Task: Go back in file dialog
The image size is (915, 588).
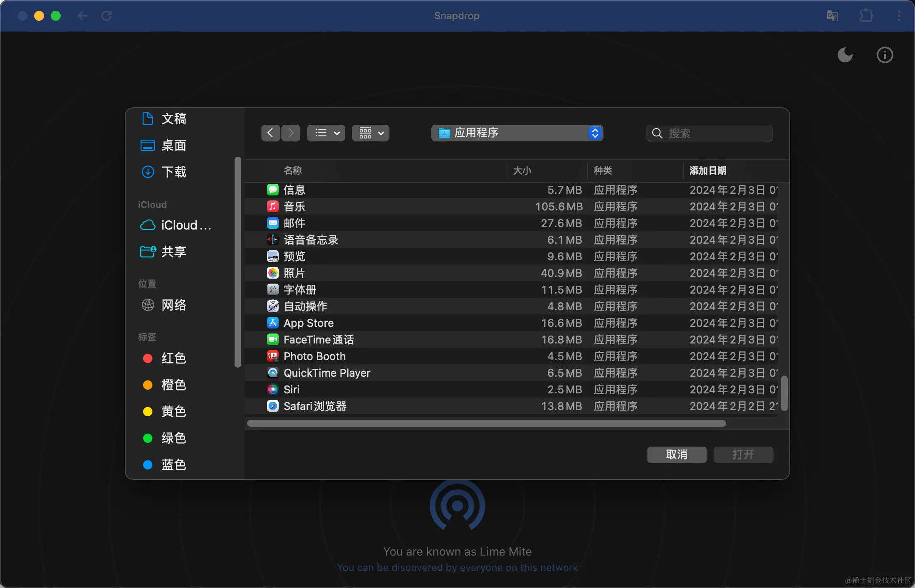Action: pos(270,133)
